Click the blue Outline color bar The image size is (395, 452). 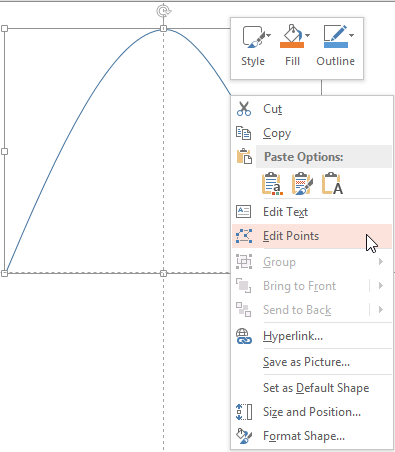[x=336, y=45]
